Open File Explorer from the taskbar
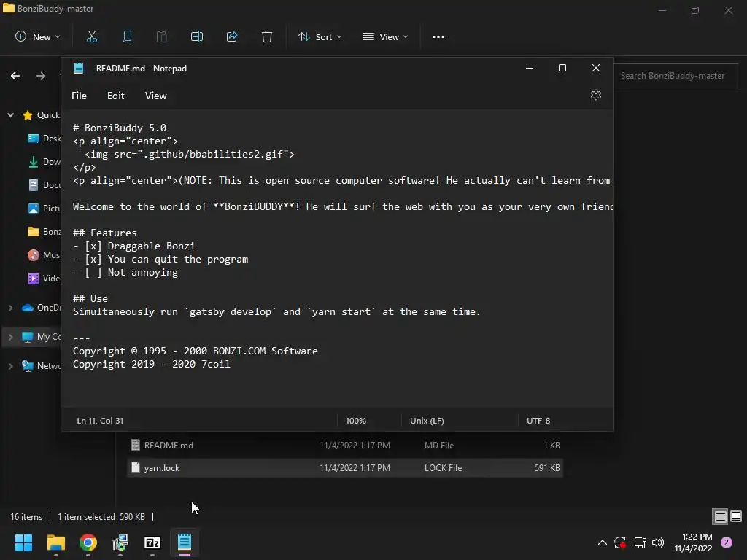 55,542
